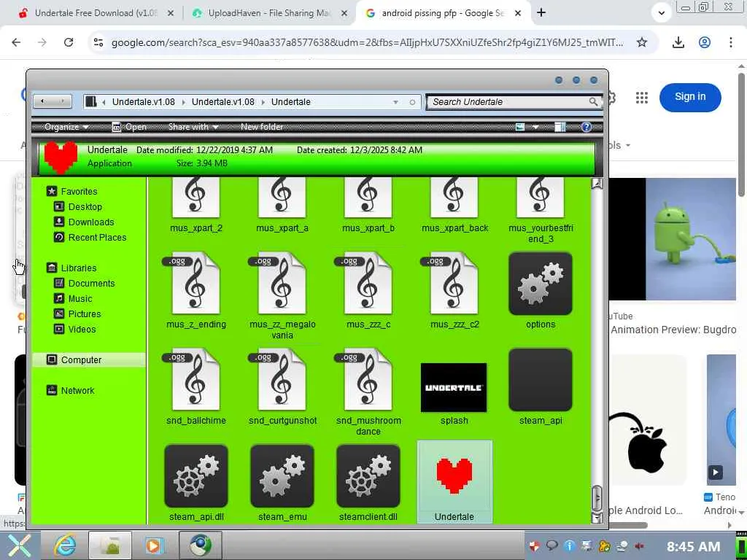Open Chrome three-dot menu
Image resolution: width=747 pixels, height=560 pixels.
(x=730, y=42)
